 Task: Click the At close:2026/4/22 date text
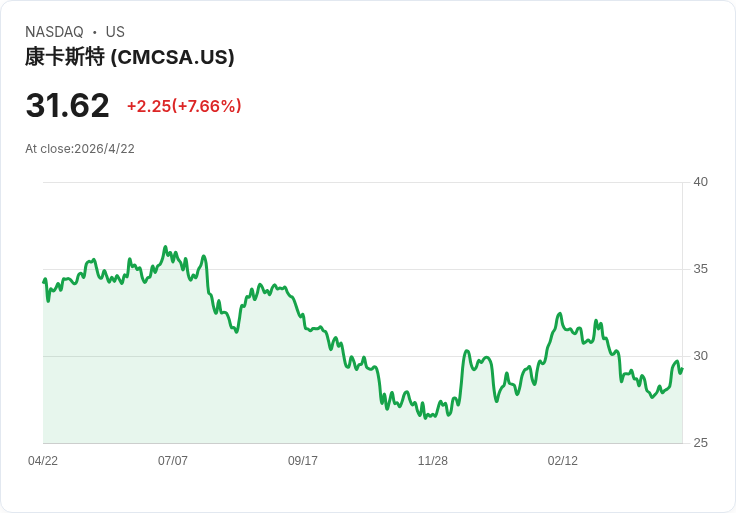[x=80, y=149]
